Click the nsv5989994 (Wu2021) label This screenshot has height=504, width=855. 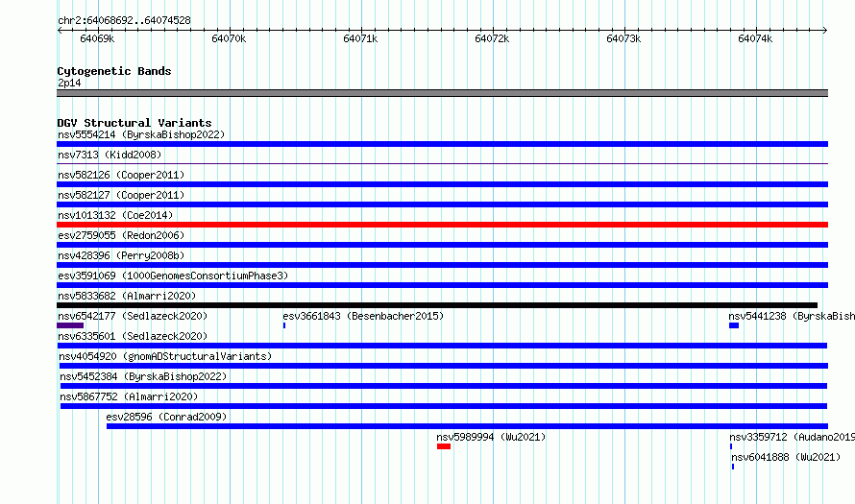click(491, 437)
